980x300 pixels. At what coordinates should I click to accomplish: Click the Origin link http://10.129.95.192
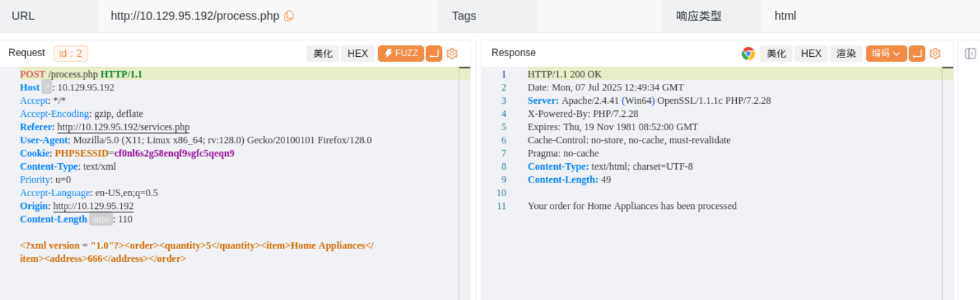(x=93, y=206)
